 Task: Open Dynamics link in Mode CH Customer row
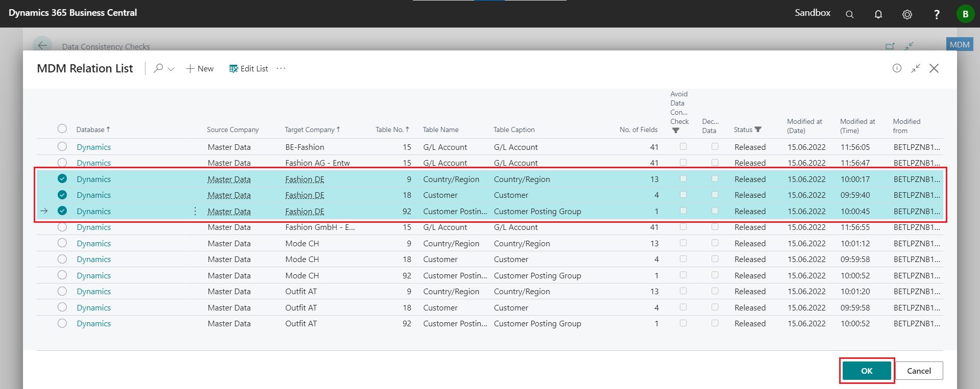(x=94, y=259)
